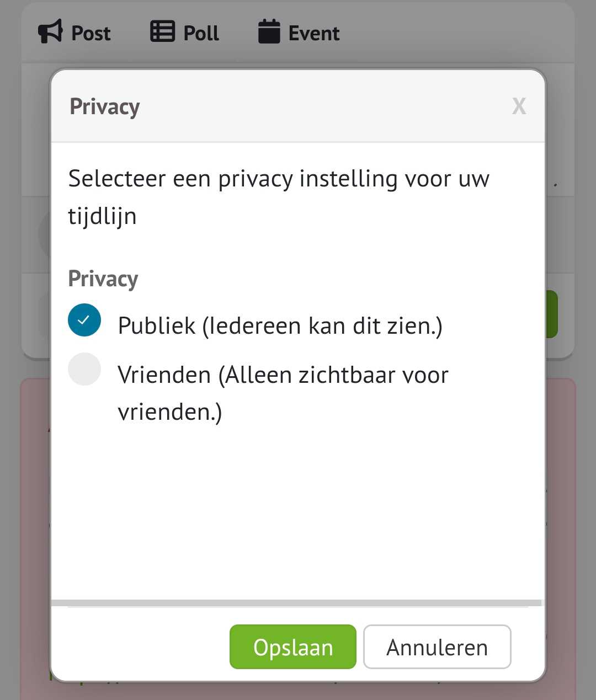Image resolution: width=596 pixels, height=700 pixels.
Task: Click the bold Privacy heading above the options
Action: (x=103, y=279)
